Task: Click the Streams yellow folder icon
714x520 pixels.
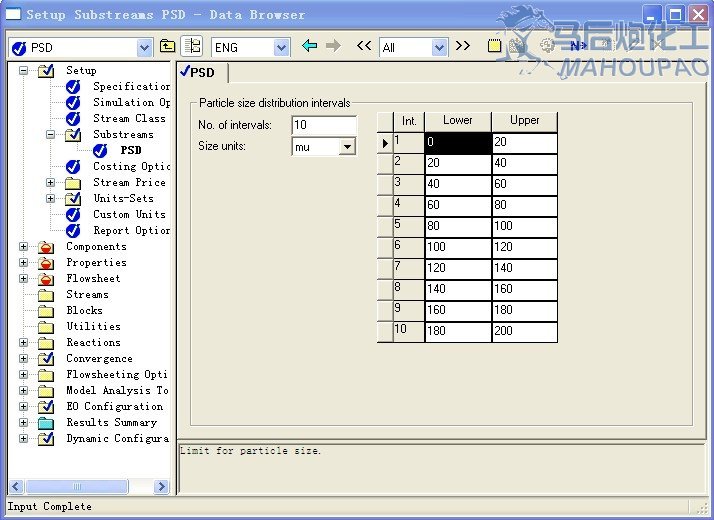Action: coord(46,295)
